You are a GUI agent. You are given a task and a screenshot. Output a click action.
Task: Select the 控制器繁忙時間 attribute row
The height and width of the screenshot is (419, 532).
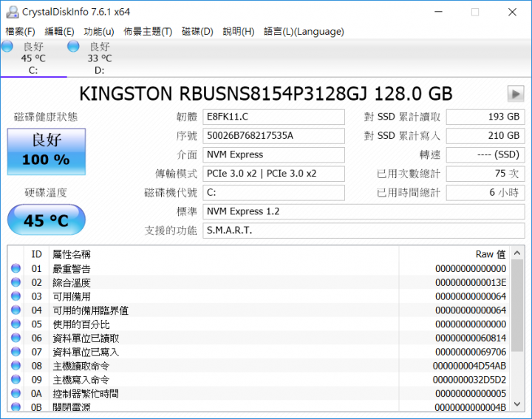pos(259,394)
